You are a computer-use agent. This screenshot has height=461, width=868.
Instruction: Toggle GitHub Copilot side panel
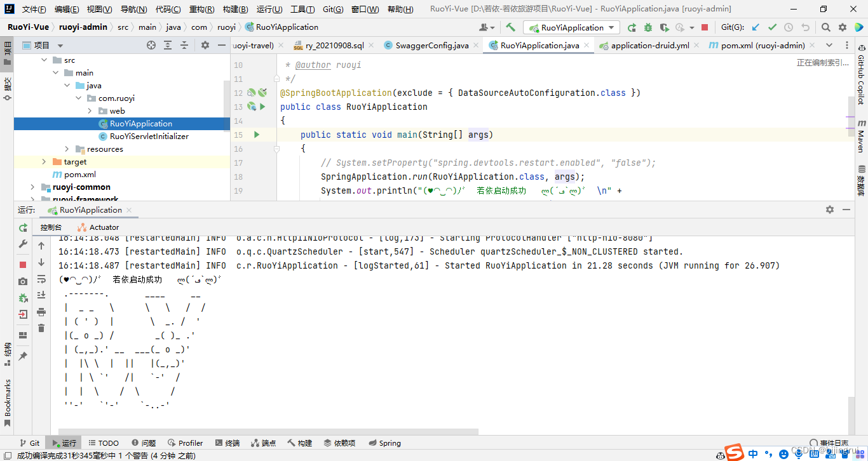click(862, 75)
